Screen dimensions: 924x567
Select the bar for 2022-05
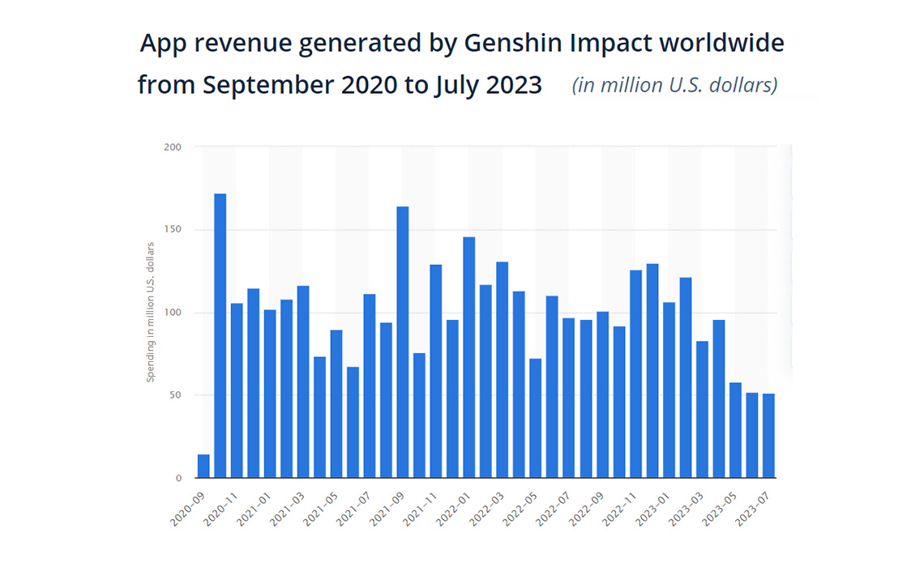pyautogui.click(x=536, y=418)
